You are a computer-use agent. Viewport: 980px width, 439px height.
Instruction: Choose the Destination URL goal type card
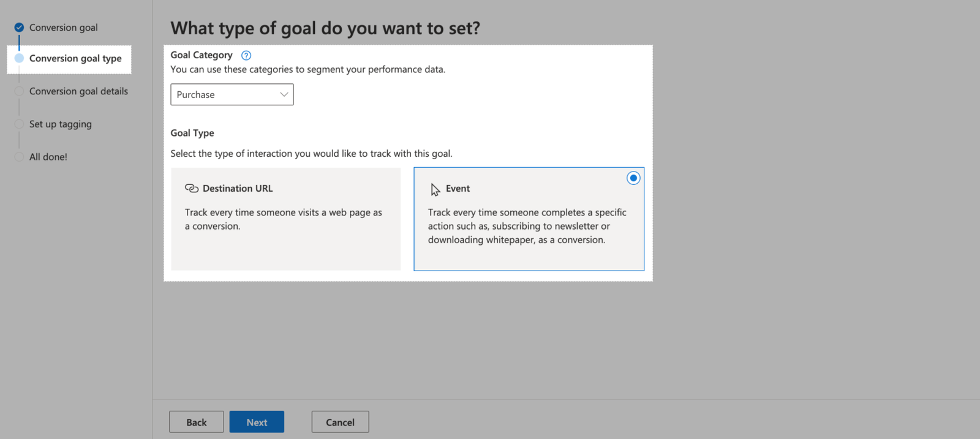(x=285, y=219)
